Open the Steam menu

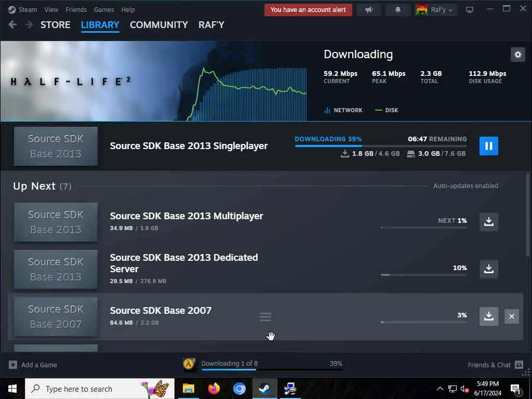tap(28, 9)
